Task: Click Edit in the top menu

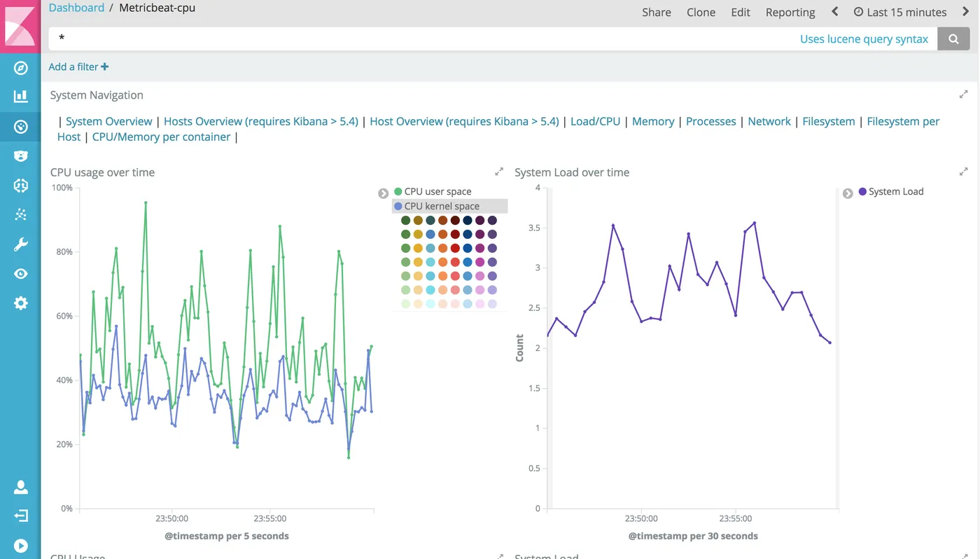Action: (x=741, y=12)
